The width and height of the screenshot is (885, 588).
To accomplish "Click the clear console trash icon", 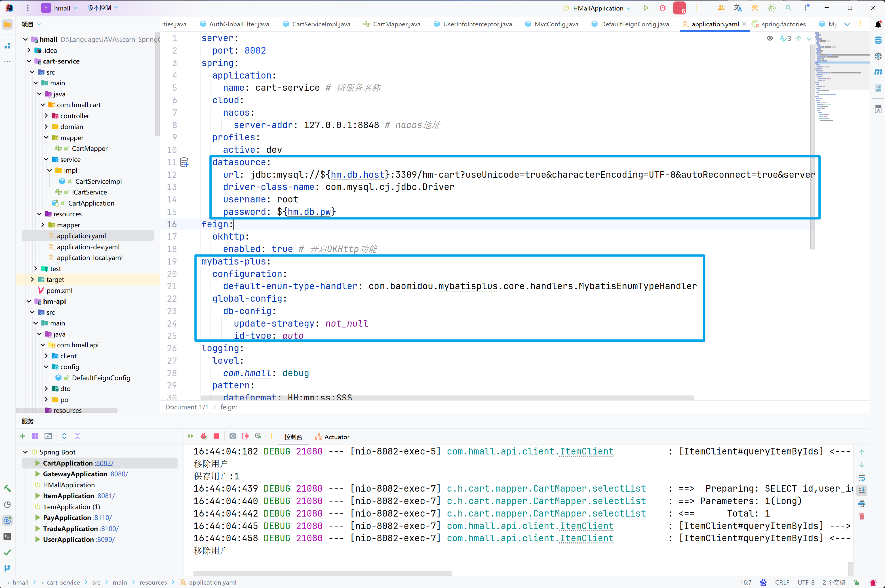I will [861, 516].
